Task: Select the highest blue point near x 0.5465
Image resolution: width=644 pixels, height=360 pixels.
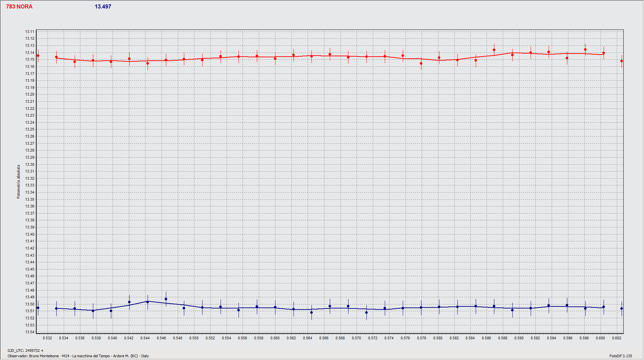Action: click(166, 299)
